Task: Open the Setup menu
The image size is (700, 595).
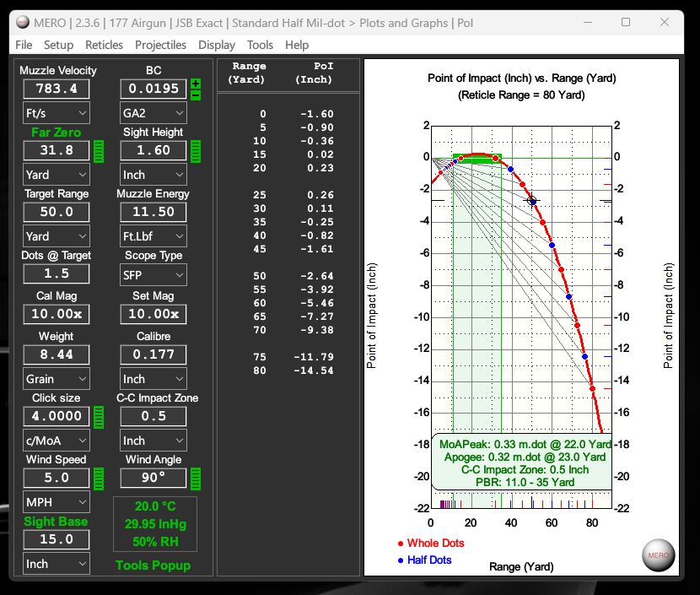Action: pos(58,45)
